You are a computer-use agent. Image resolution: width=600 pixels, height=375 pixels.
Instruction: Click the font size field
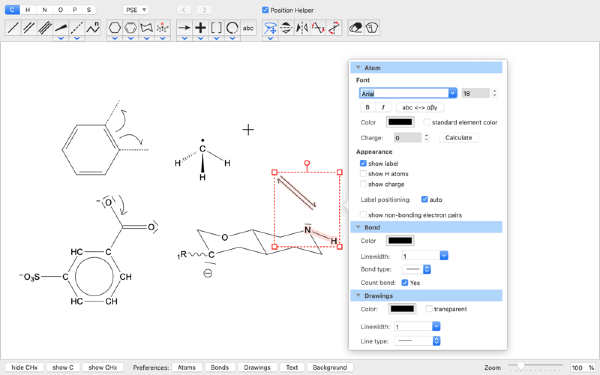[x=475, y=93]
